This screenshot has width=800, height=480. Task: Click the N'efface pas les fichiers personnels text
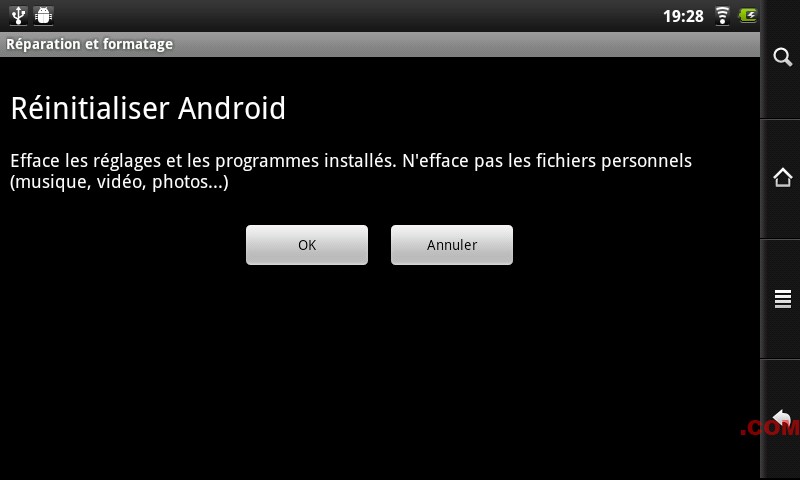(547, 161)
